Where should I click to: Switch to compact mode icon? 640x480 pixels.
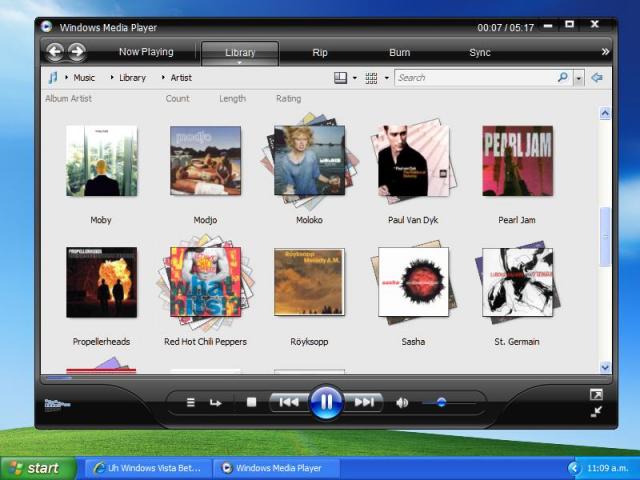pos(596,412)
